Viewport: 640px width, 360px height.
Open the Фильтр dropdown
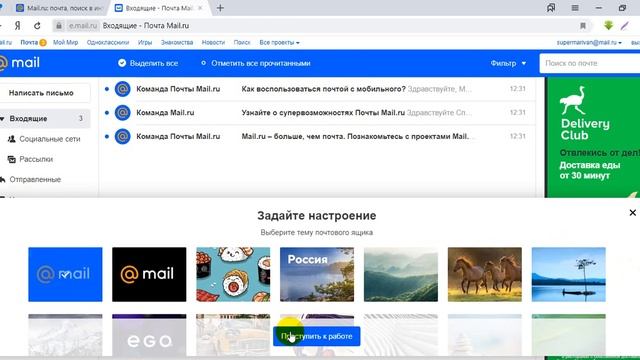click(x=508, y=63)
